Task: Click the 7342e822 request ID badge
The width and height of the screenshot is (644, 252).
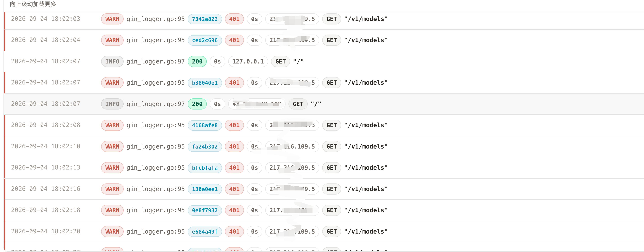Action: (x=205, y=19)
